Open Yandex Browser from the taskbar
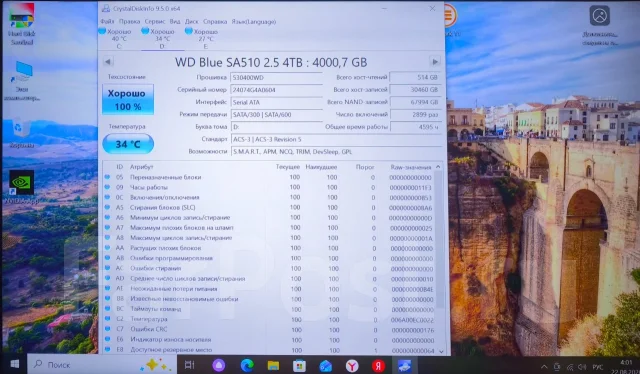 tap(352, 366)
